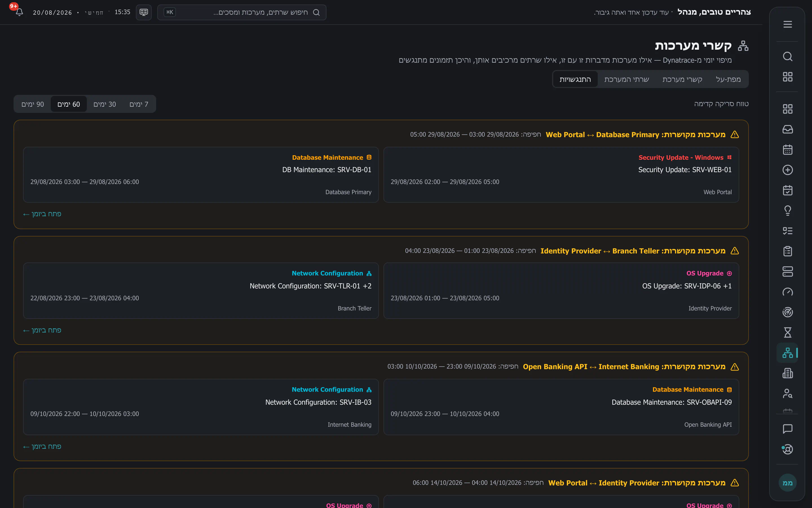Open the chat bubble icon in the sidebar
The height and width of the screenshot is (508, 812).
pos(787,429)
